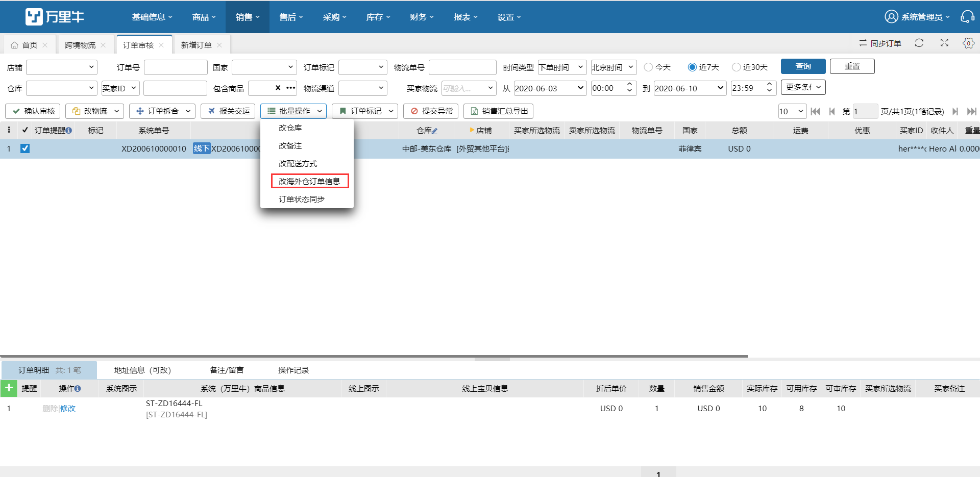Open the 销售 top menu
This screenshot has width=980, height=477.
(x=248, y=17)
